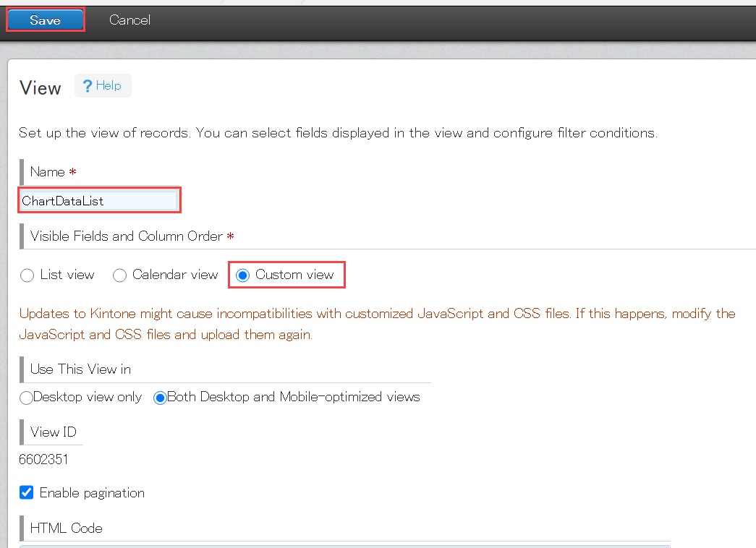Viewport: 756px width, 548px height.
Task: Select the List view radio button
Action: coord(27,275)
